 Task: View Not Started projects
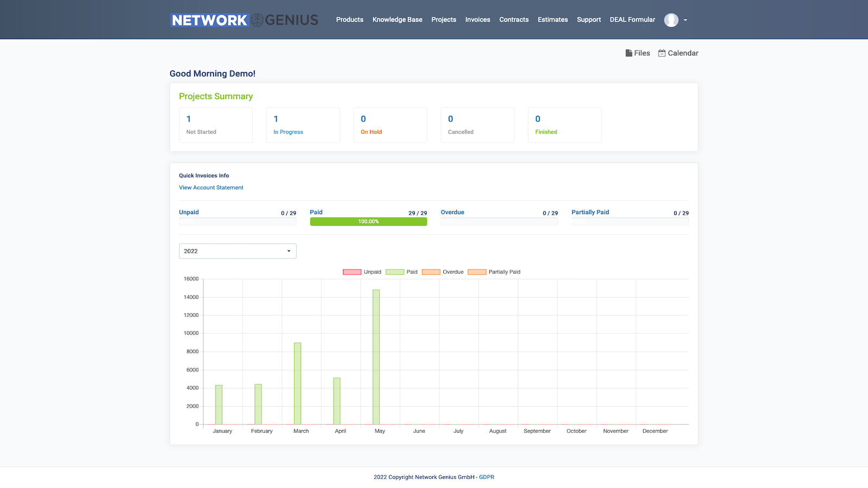click(x=216, y=125)
